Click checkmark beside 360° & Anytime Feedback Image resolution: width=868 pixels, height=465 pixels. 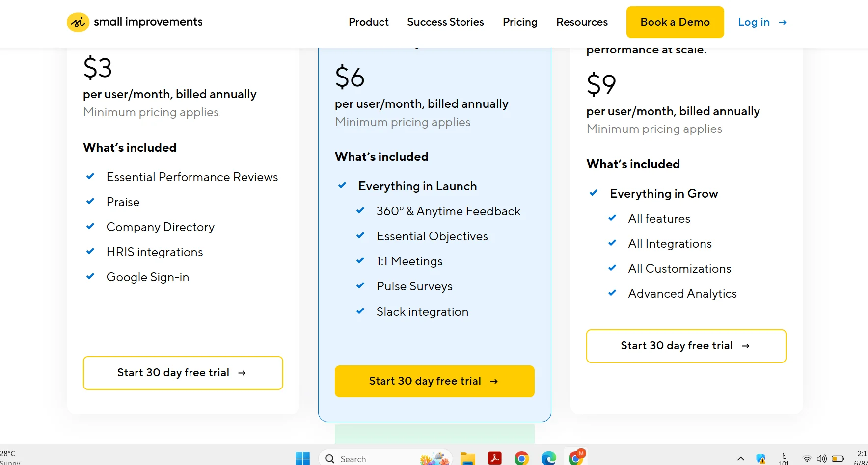point(360,210)
